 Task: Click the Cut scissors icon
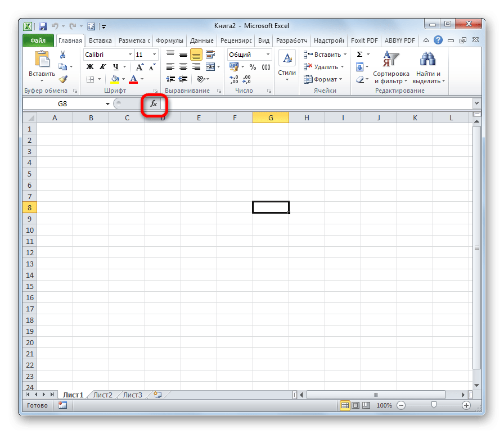point(63,55)
